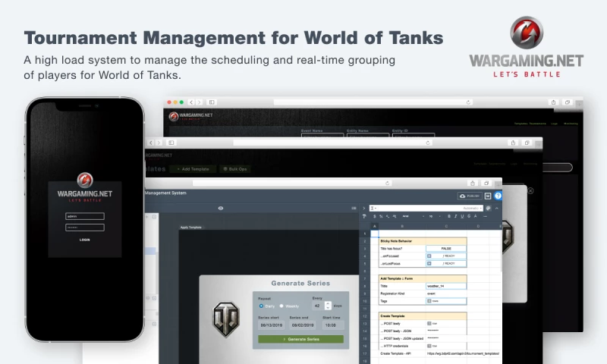This screenshot has width=607, height=364.
Task: Click column header B in spreadsheet
Action: (402, 226)
